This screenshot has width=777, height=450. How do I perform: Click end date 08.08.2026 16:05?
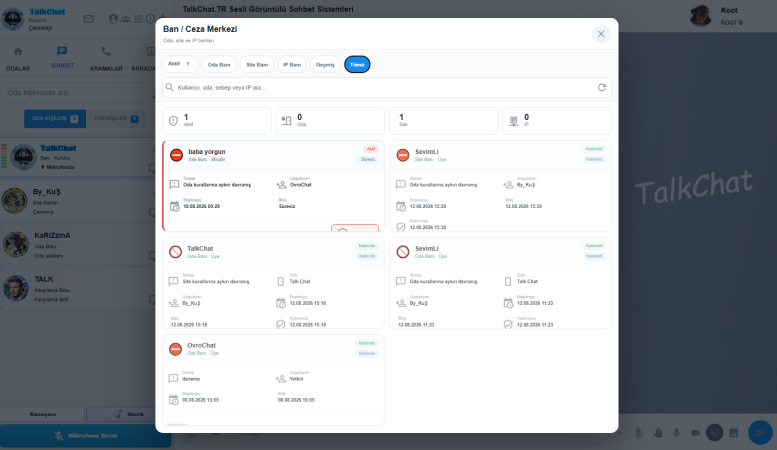tap(296, 400)
